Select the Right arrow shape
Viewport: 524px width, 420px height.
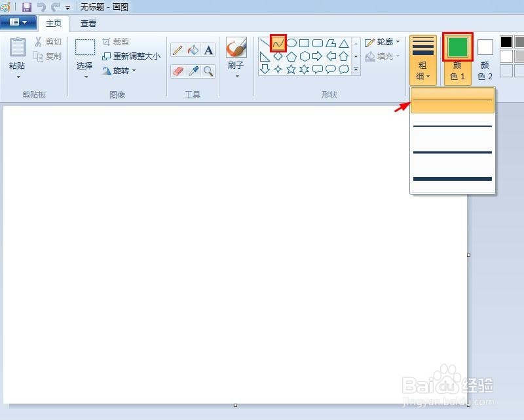coord(317,56)
